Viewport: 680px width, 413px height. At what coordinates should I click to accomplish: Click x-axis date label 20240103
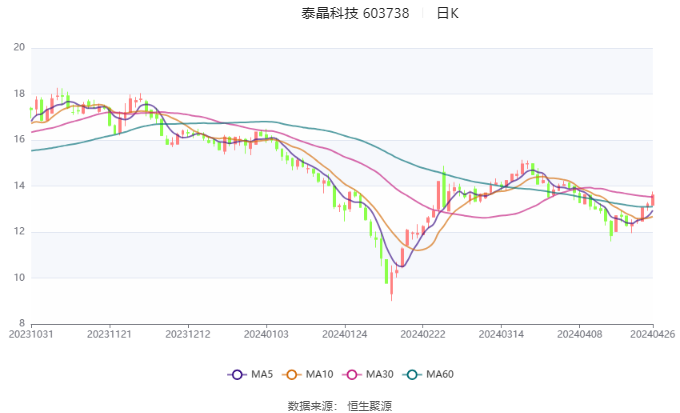[x=266, y=334]
